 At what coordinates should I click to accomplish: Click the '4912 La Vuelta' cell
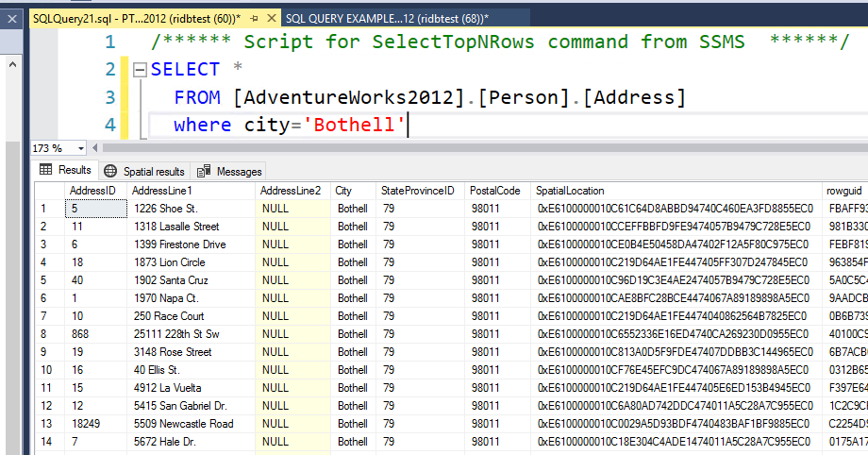point(191,388)
